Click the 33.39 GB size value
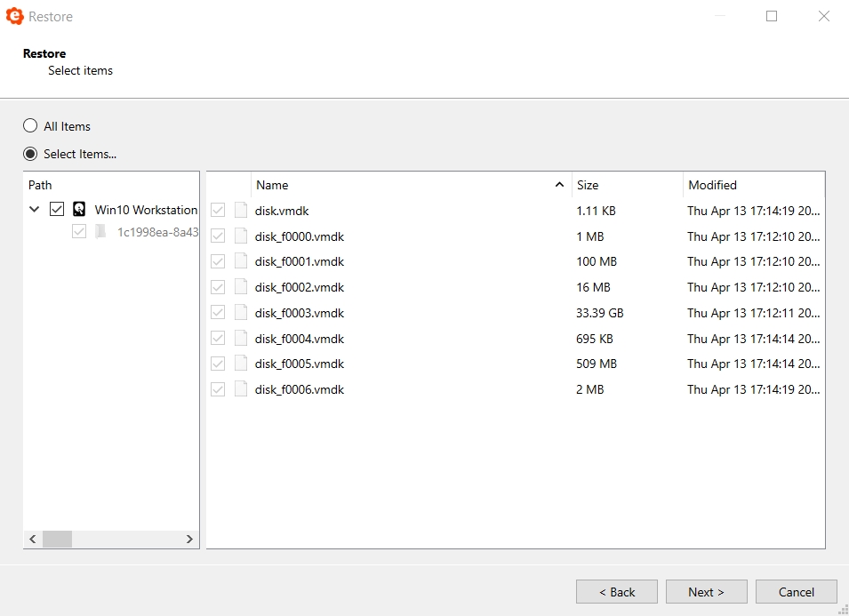The image size is (849, 616). click(x=600, y=313)
